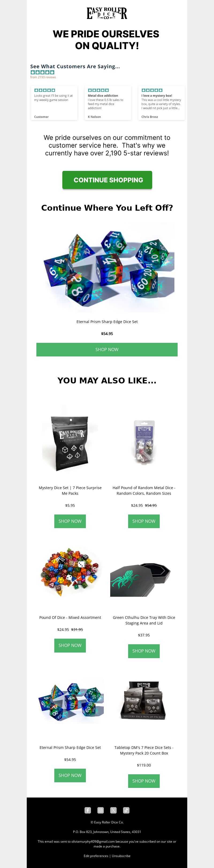214x868 pixels.
Task: Click the Unsubscribe link
Action: pyautogui.click(x=121, y=855)
